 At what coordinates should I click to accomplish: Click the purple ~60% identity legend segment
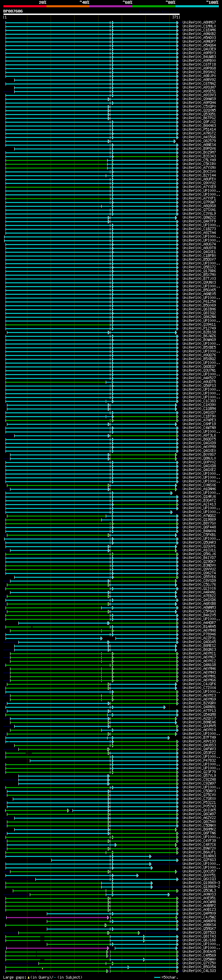click(111, 6)
